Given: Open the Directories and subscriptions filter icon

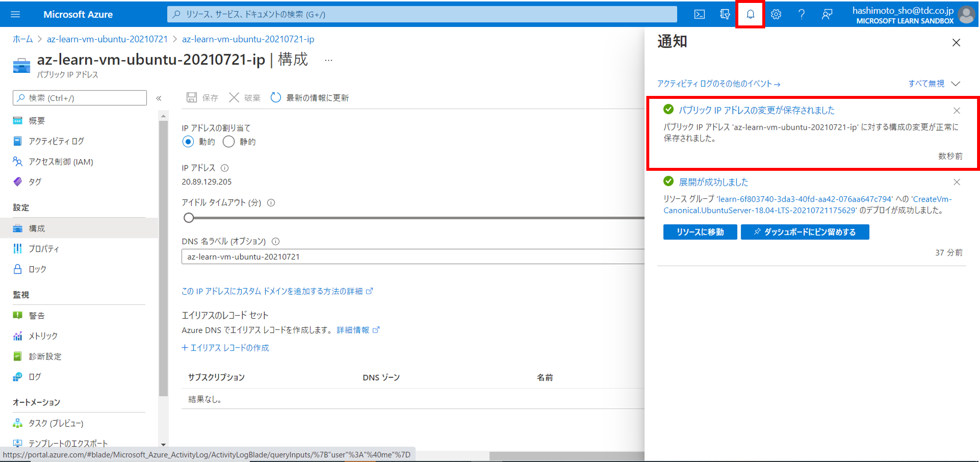Looking at the screenshot, I should pos(725,14).
